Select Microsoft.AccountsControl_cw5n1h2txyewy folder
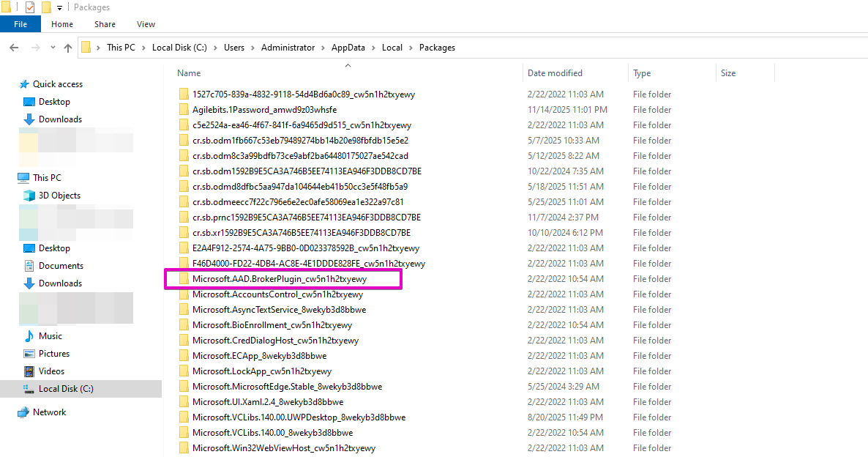Viewport: 868px width, 457px height. 278,294
